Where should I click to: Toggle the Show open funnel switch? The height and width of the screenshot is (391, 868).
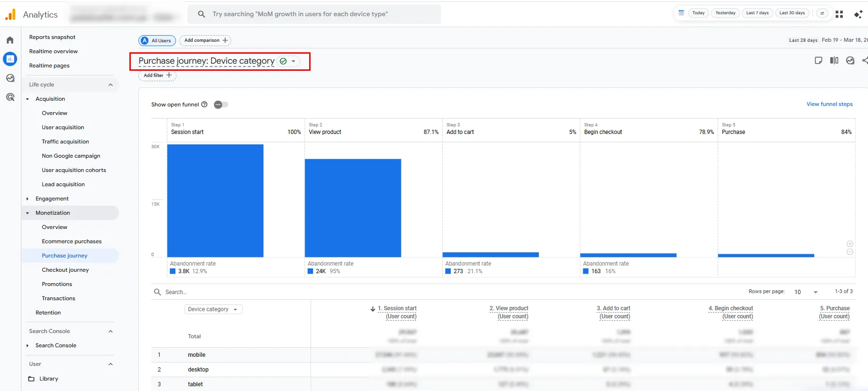(221, 105)
